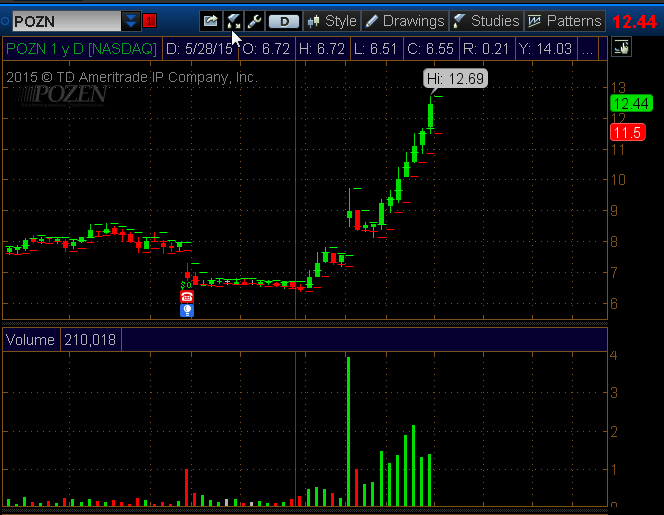Click the red clipboard link number 1

click(x=149, y=21)
